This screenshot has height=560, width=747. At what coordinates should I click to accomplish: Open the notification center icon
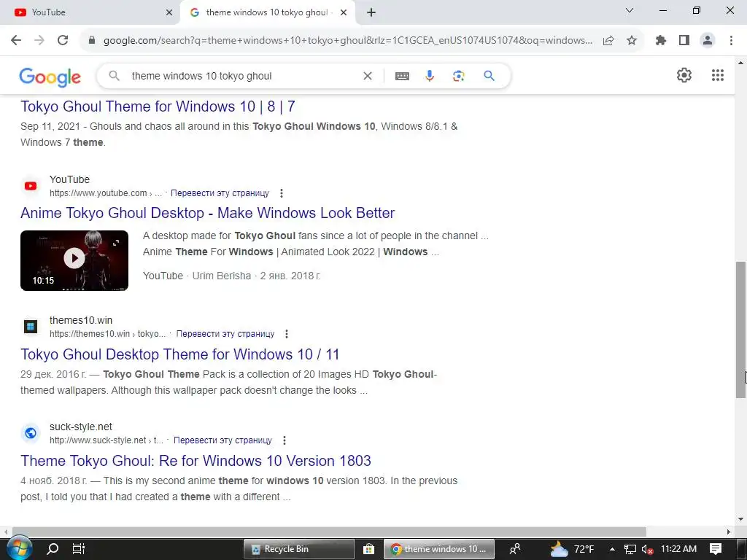click(x=716, y=549)
